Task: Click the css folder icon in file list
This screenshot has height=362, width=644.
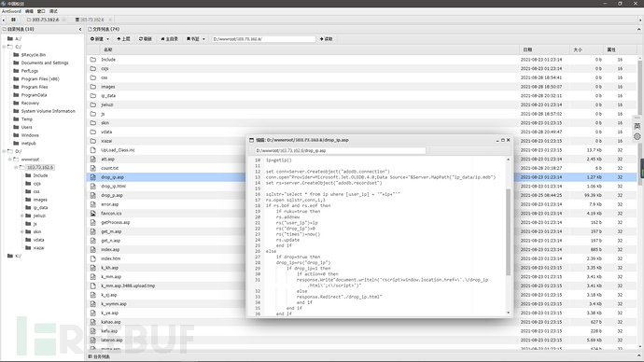Action: point(93,77)
